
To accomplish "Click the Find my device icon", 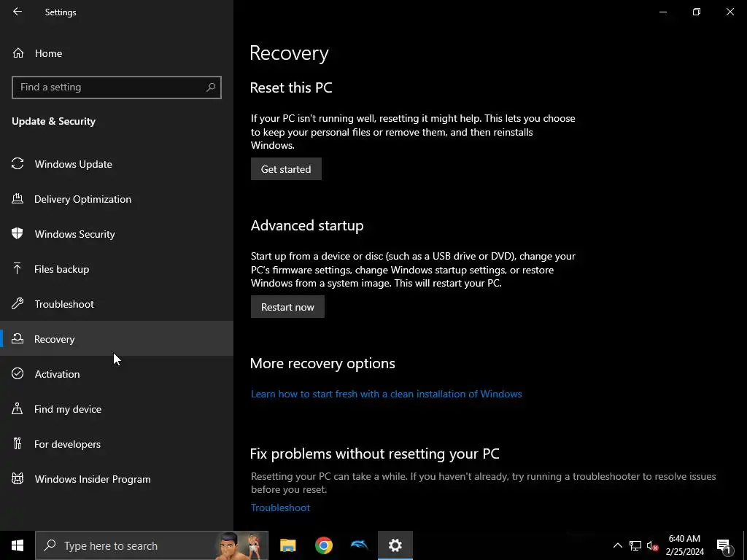I will 18,408.
